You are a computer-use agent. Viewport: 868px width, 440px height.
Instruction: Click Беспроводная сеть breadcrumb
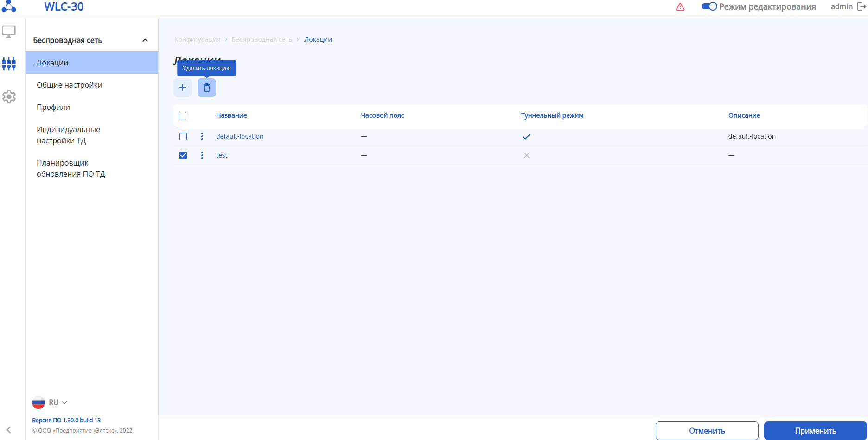(x=262, y=39)
